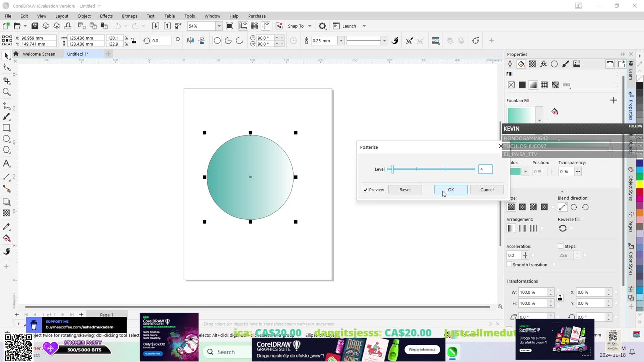
Task: Open the line style dropdown
Action: click(x=384, y=41)
